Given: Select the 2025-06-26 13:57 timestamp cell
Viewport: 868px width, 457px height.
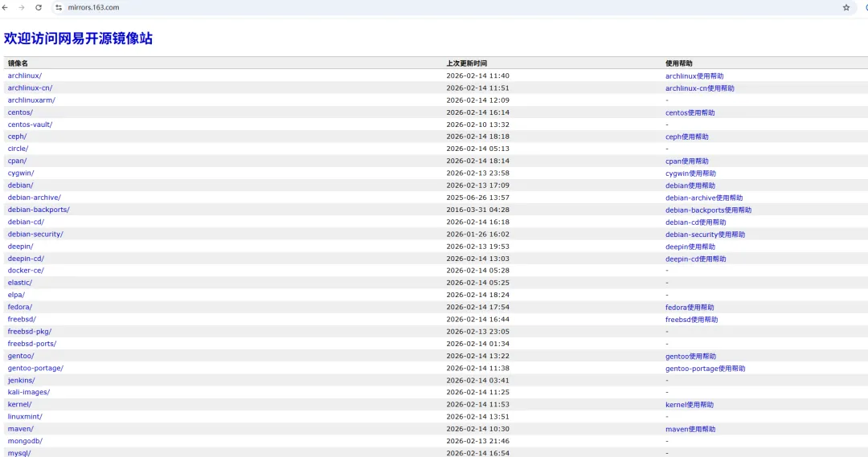Looking at the screenshot, I should coord(477,198).
